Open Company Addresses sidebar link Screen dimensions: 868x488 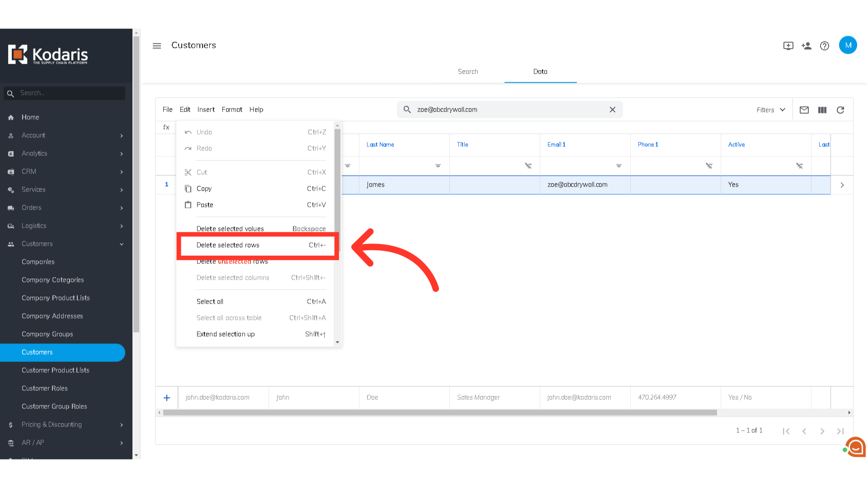pyautogui.click(x=52, y=316)
